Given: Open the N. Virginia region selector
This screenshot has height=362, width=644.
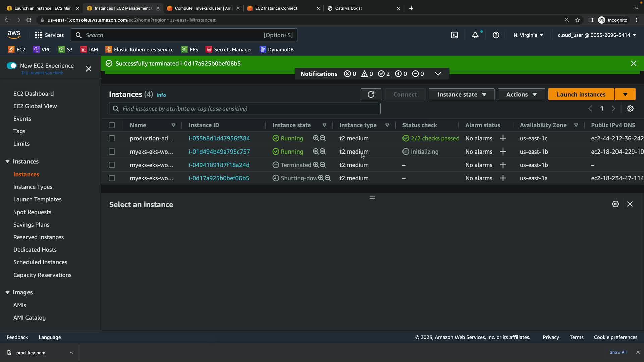Looking at the screenshot, I should 528,35.
